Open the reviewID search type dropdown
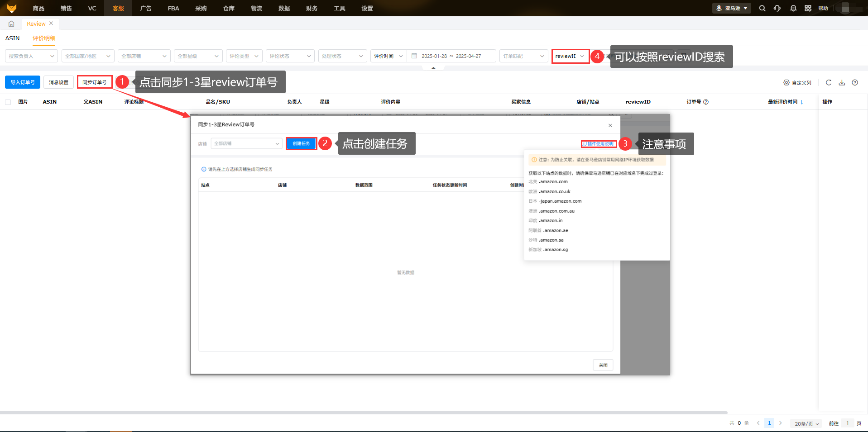 tap(571, 56)
